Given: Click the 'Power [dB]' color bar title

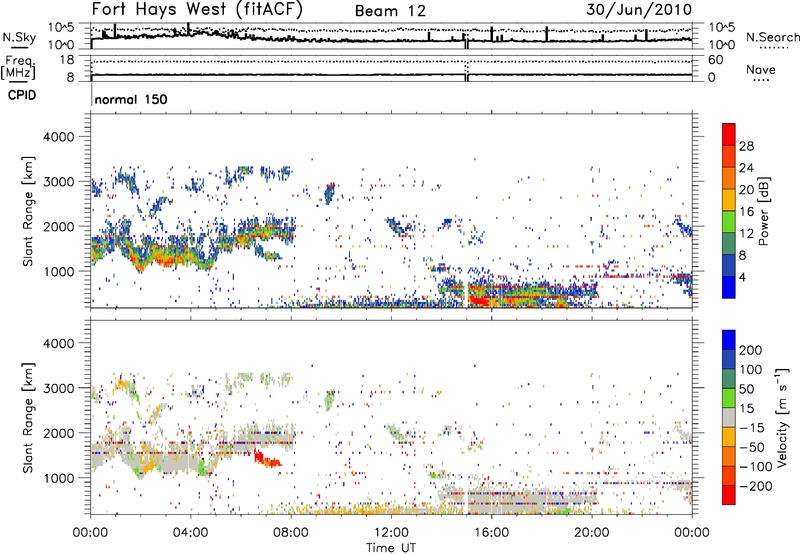Looking at the screenshot, I should tap(764, 211).
